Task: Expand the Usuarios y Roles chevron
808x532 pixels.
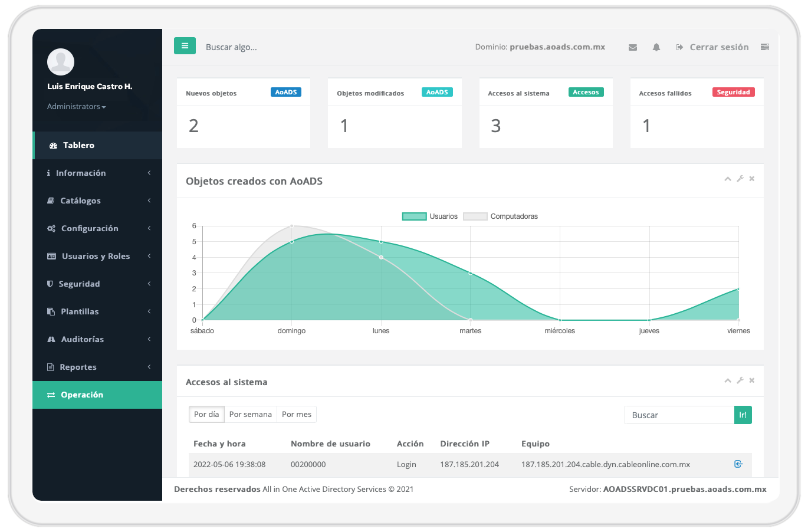Action: [149, 256]
